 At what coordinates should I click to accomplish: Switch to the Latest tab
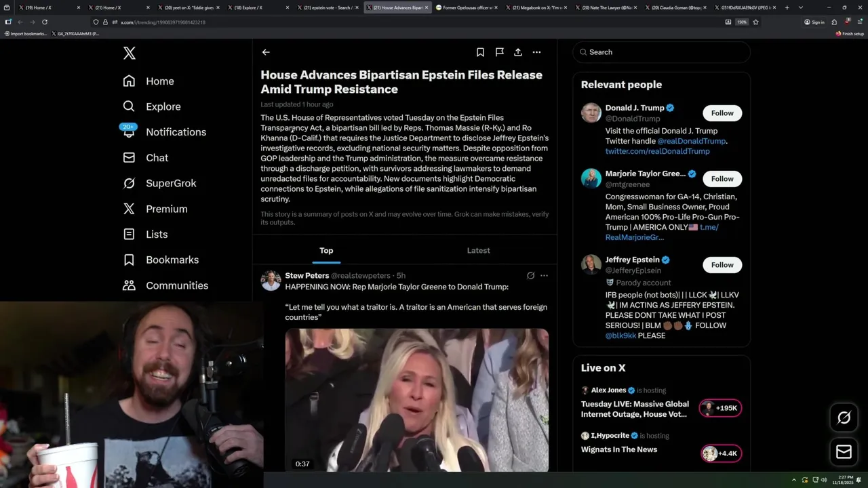[x=478, y=251]
